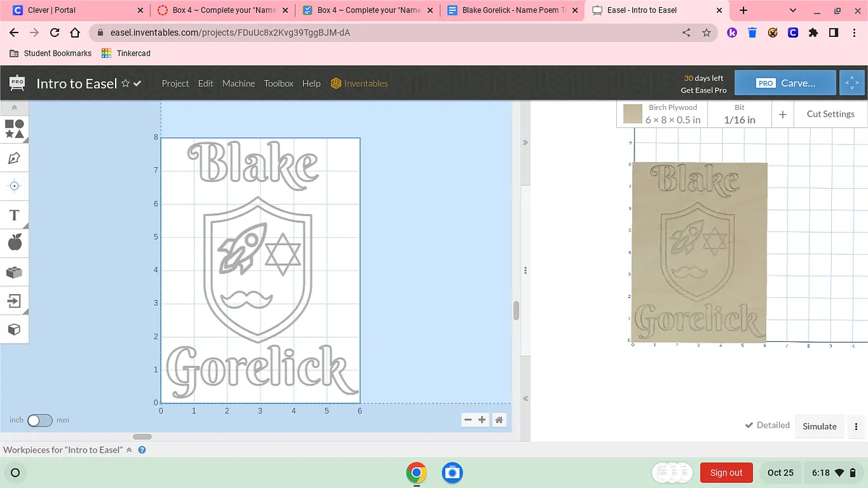This screenshot has height=488, width=868.
Task: Bookmark this page with star icon
Action: coord(707,33)
